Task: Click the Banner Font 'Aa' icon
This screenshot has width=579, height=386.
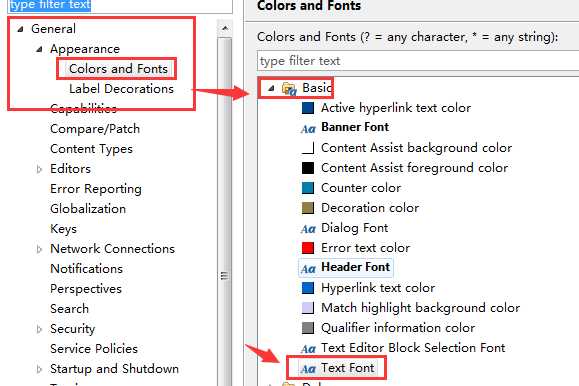Action: (x=308, y=129)
